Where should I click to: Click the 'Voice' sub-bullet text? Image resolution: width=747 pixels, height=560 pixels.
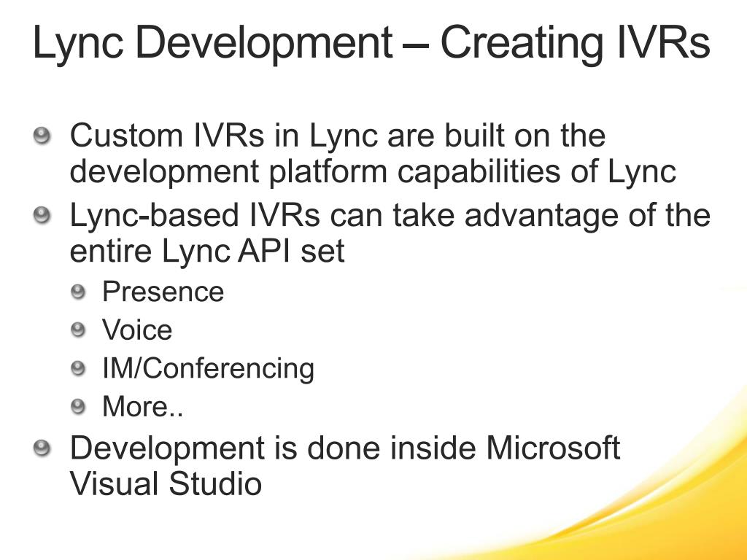tap(137, 330)
